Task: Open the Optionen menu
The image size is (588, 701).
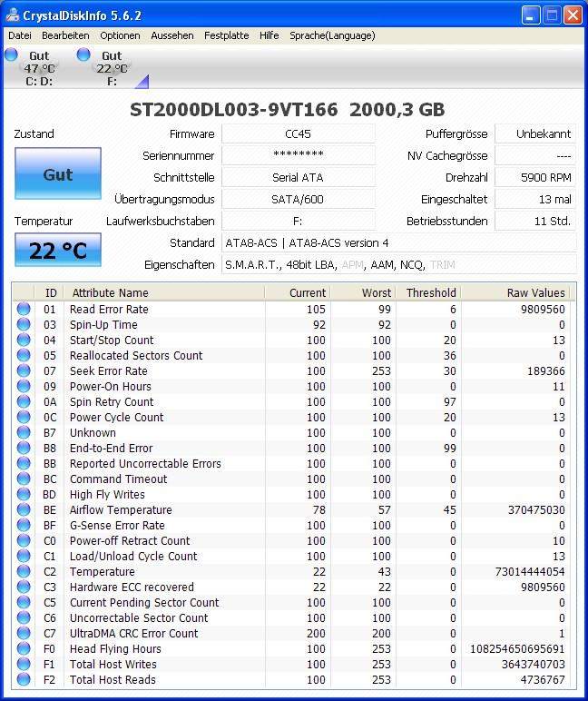Action: click(x=120, y=35)
